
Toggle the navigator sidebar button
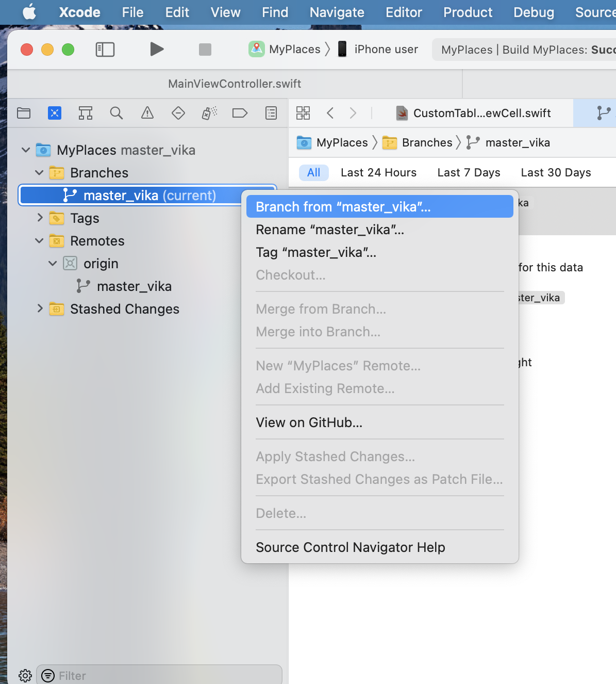(105, 50)
